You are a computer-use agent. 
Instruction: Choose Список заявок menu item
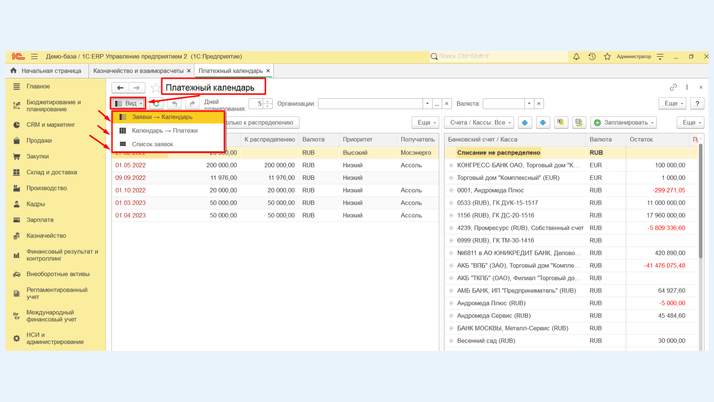(x=152, y=144)
